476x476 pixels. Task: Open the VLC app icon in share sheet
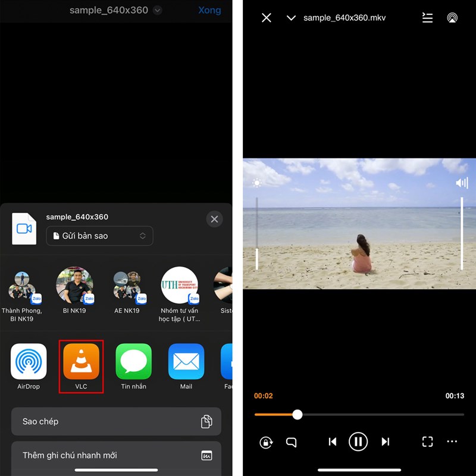[82, 362]
